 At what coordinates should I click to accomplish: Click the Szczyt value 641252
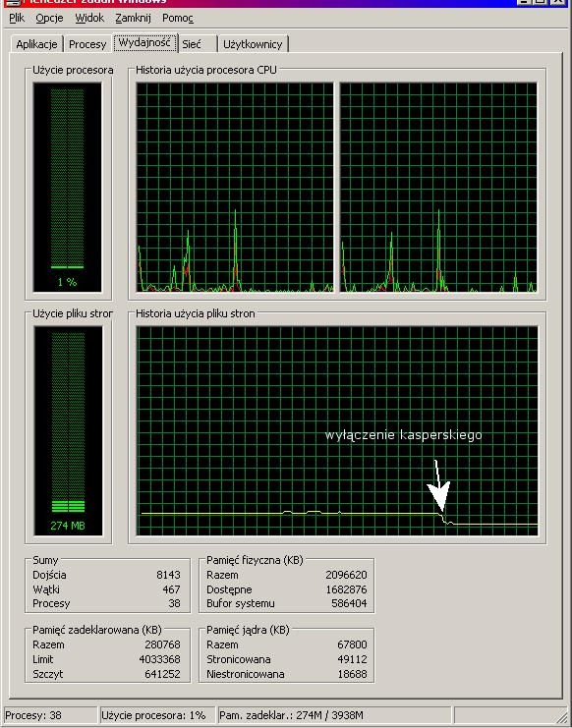tap(162, 674)
